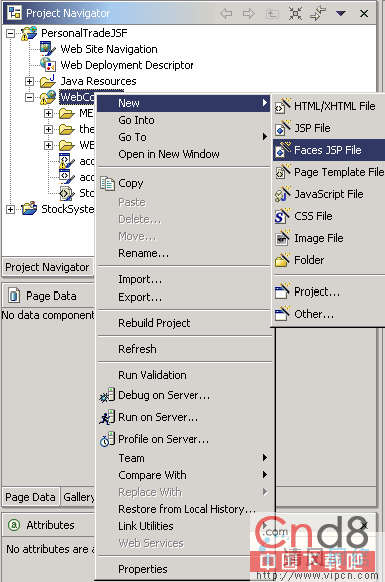The height and width of the screenshot is (582, 385).
Task: Switch to the Page Data tab
Action: (30, 497)
